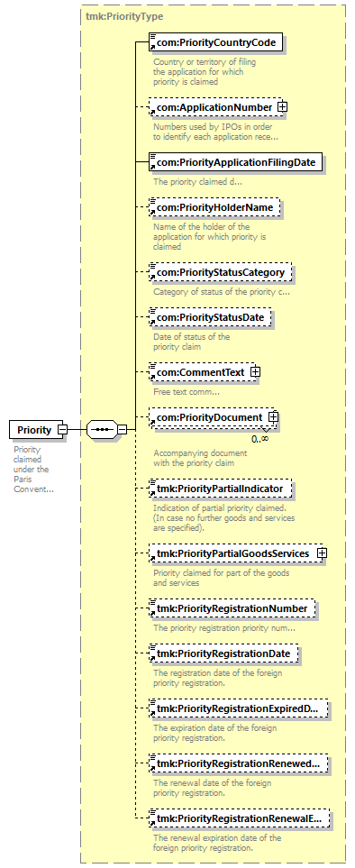This screenshot has width=355, height=868.
Task: Collapse the Priority root element minus box
Action: coord(63,429)
